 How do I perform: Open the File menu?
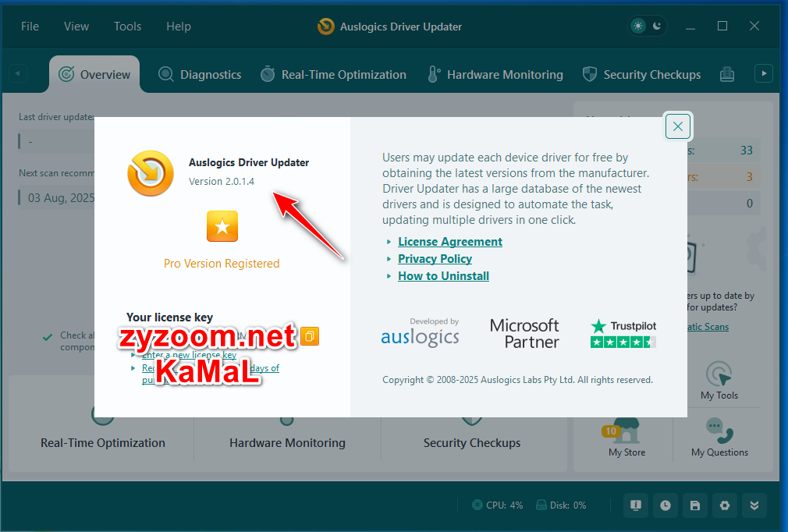[30, 26]
